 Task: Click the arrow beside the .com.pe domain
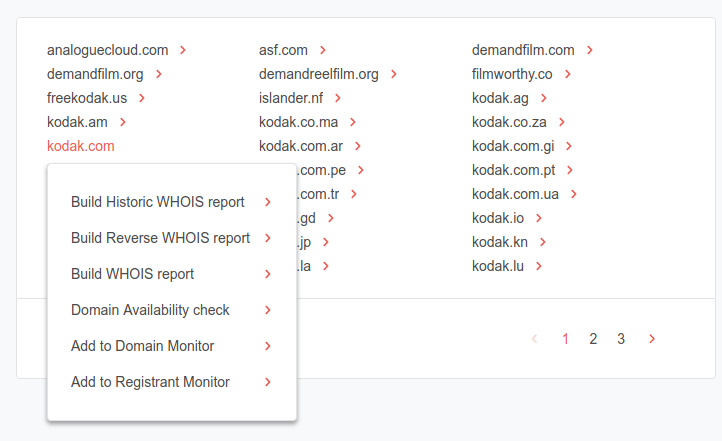(x=361, y=170)
